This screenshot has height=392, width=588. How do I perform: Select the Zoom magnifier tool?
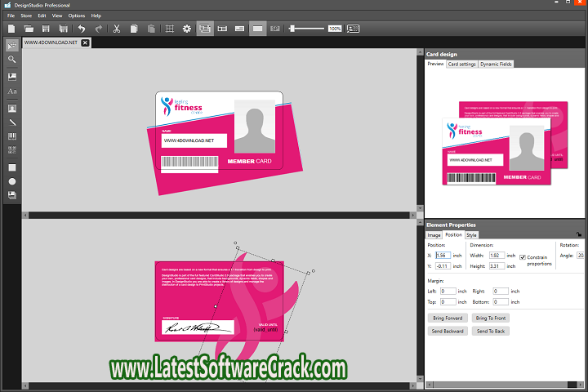pyautogui.click(x=12, y=60)
